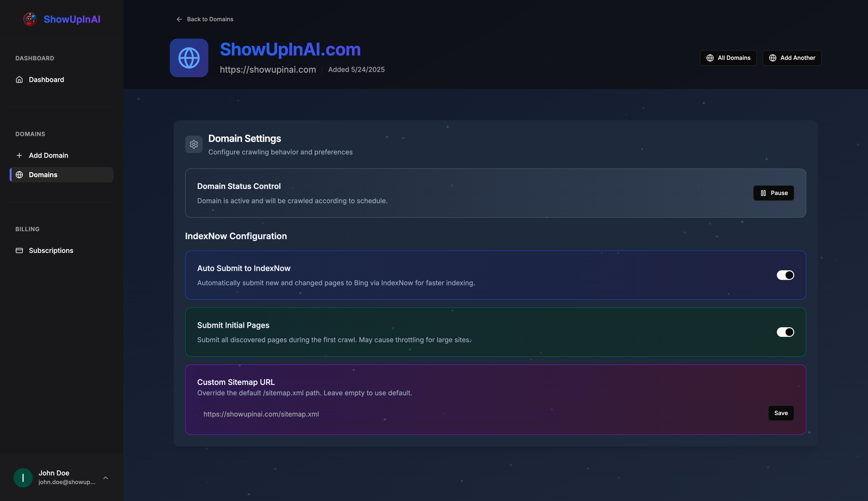Click the John Doe name text
Image resolution: width=868 pixels, height=501 pixels.
point(54,473)
